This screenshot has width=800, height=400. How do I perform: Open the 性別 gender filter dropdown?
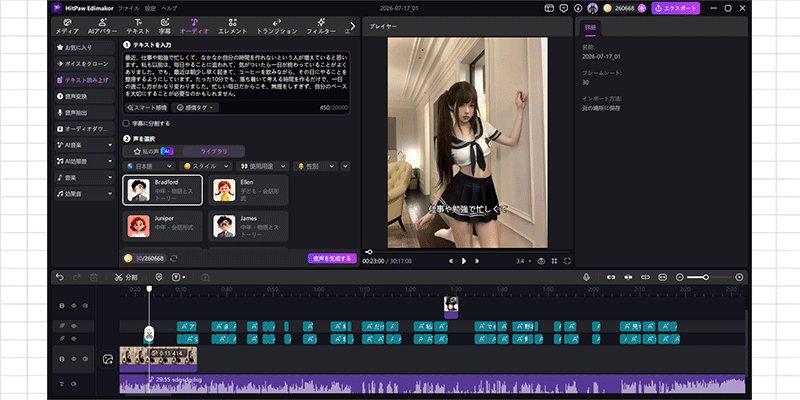click(x=316, y=166)
